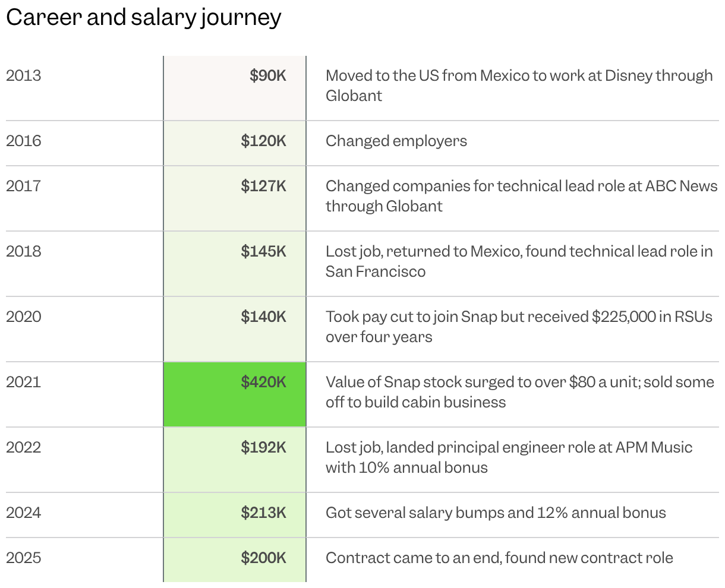Viewport: 725px width, 588px height.
Task: Click the $90K salary cell
Action: 235,88
